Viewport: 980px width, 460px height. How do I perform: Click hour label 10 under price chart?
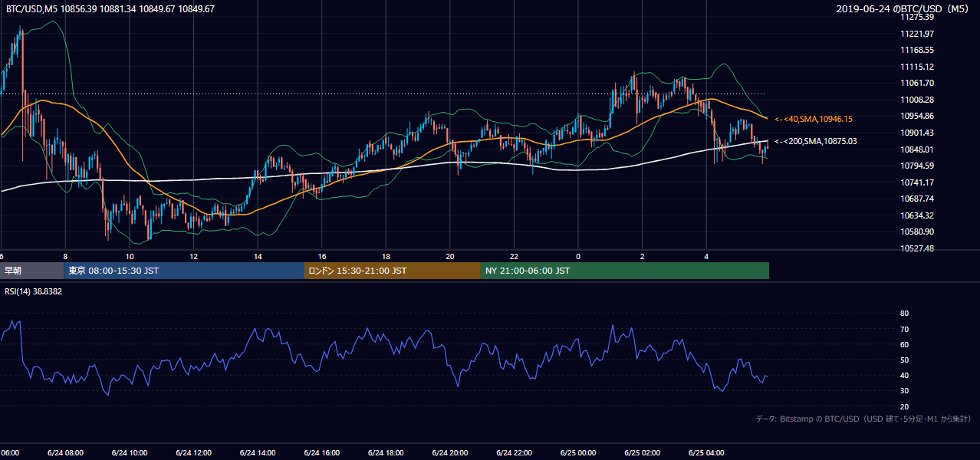coord(130,257)
